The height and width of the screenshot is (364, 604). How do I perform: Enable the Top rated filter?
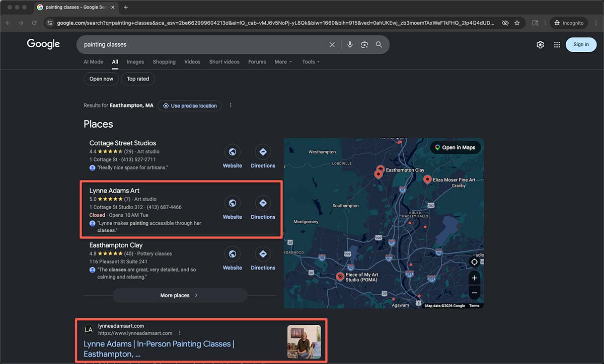click(x=138, y=79)
